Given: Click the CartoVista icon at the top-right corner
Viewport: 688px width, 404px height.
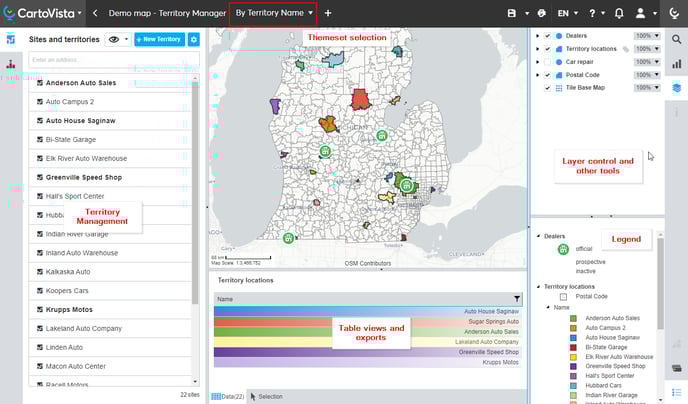Looking at the screenshot, I should (675, 13).
